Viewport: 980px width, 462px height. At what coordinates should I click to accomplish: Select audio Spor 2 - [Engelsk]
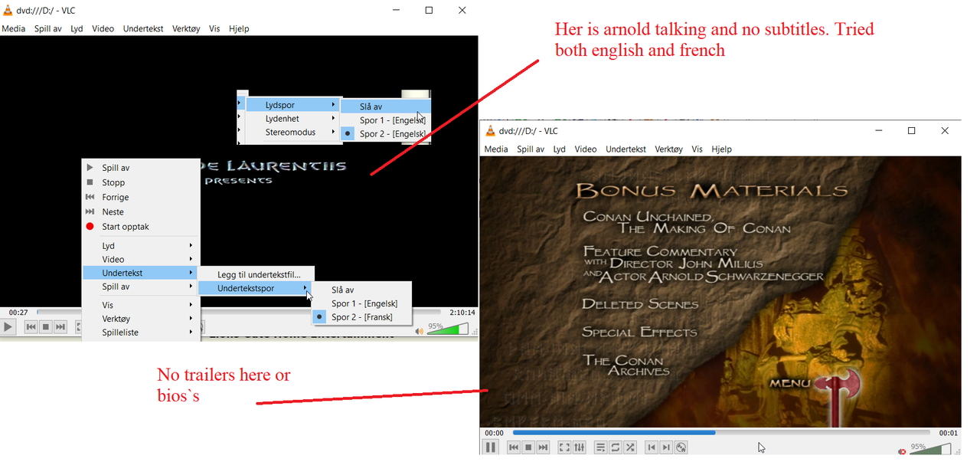[x=385, y=134]
